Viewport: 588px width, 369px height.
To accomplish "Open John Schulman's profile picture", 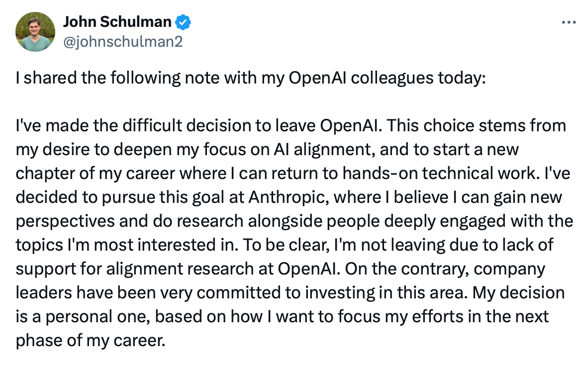I will [x=35, y=31].
